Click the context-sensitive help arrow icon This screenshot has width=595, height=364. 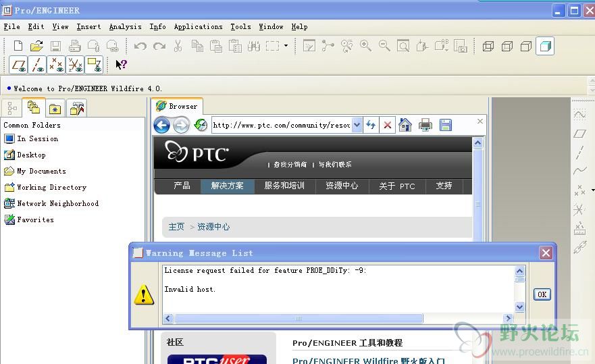pyautogui.click(x=121, y=65)
